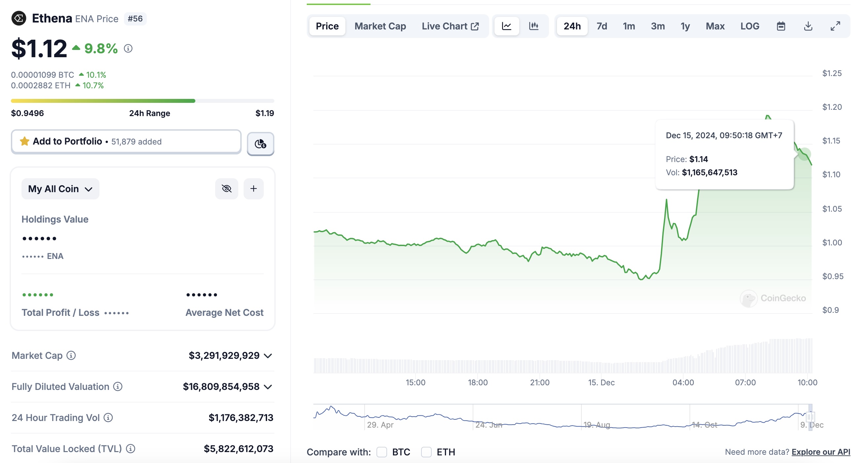Click the Average Net Cost label
The image size is (868, 463).
(x=224, y=313)
